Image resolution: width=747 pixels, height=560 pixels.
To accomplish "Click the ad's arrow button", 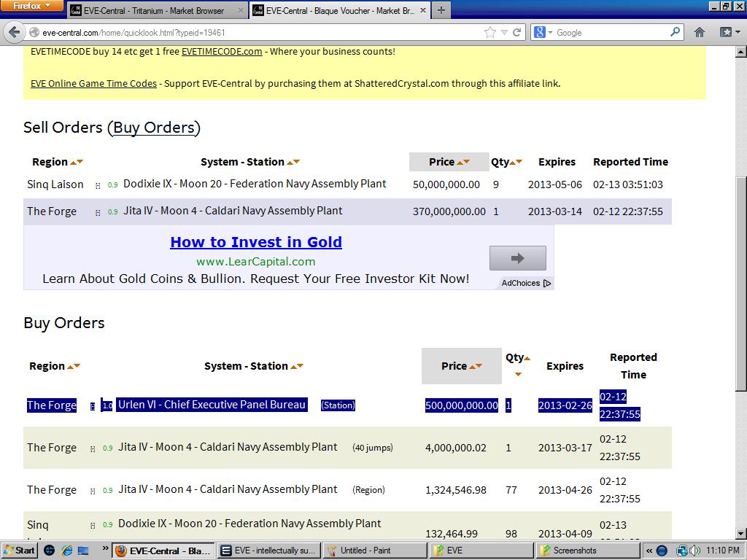I will point(517,258).
